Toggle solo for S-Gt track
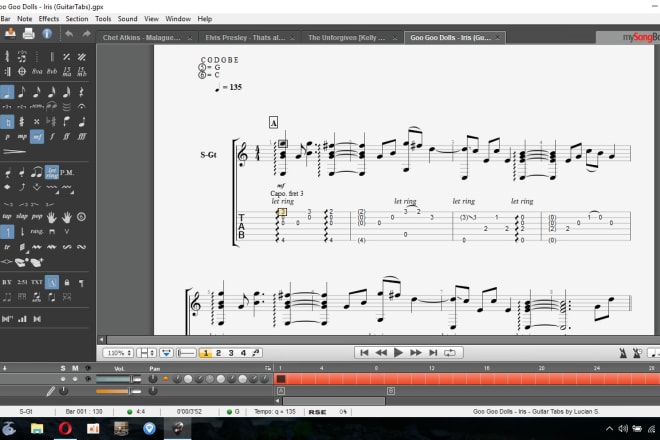660x440 pixels. [63, 379]
